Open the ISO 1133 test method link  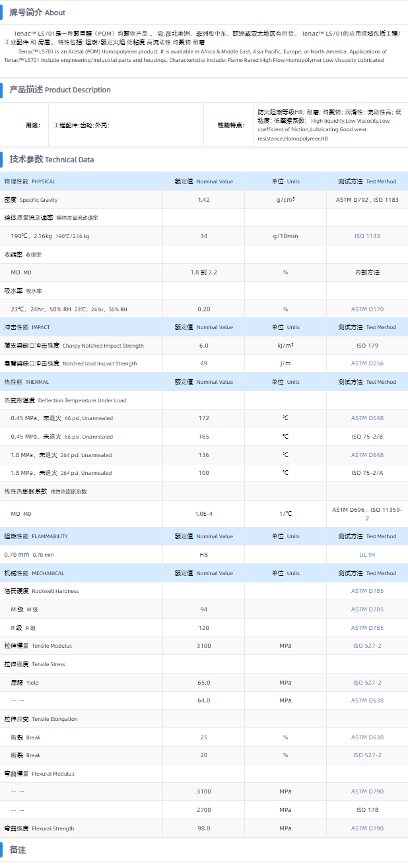pos(367,236)
